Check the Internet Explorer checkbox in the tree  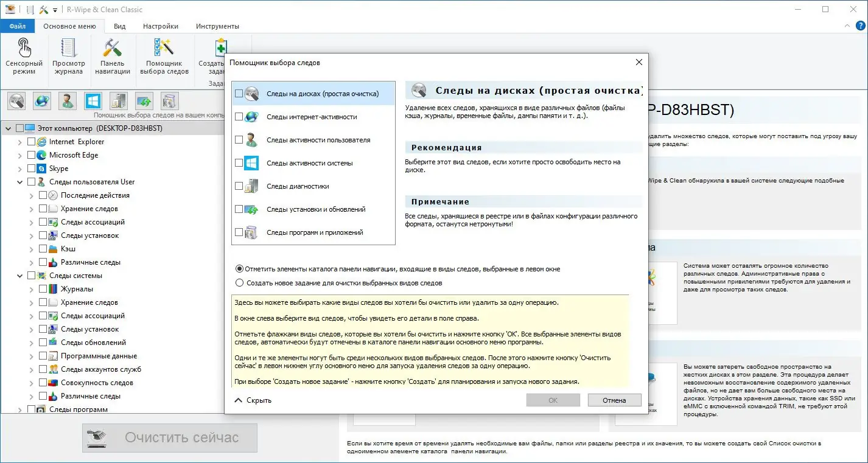pos(33,141)
